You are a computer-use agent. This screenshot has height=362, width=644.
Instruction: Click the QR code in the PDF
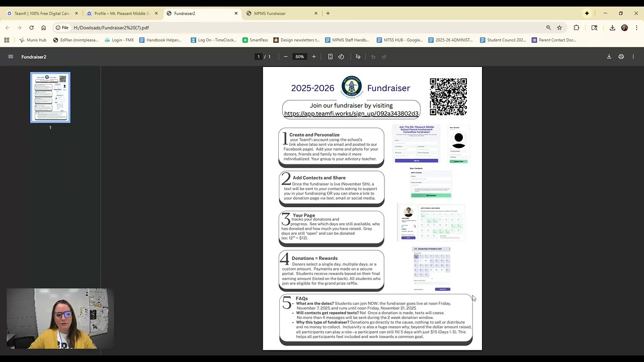[448, 97]
